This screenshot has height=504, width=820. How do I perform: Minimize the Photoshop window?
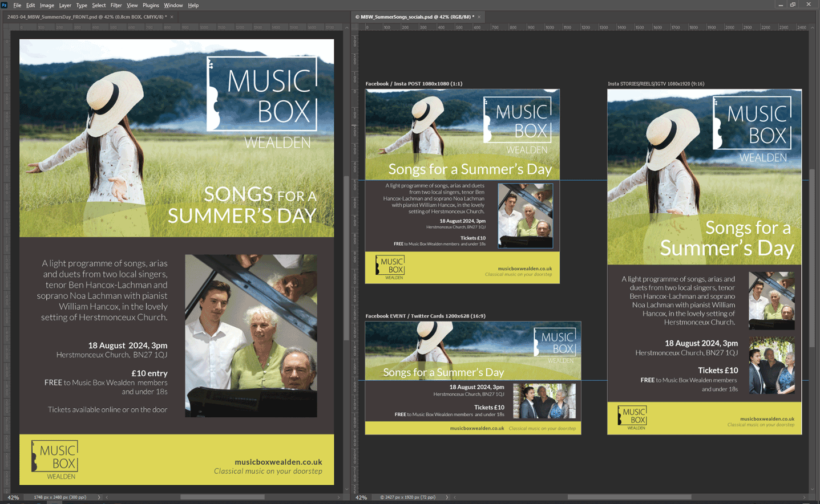point(780,5)
